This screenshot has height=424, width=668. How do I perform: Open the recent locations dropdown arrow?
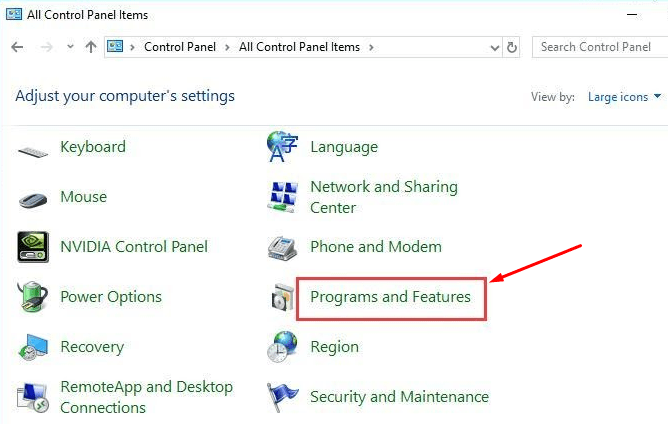(70, 47)
